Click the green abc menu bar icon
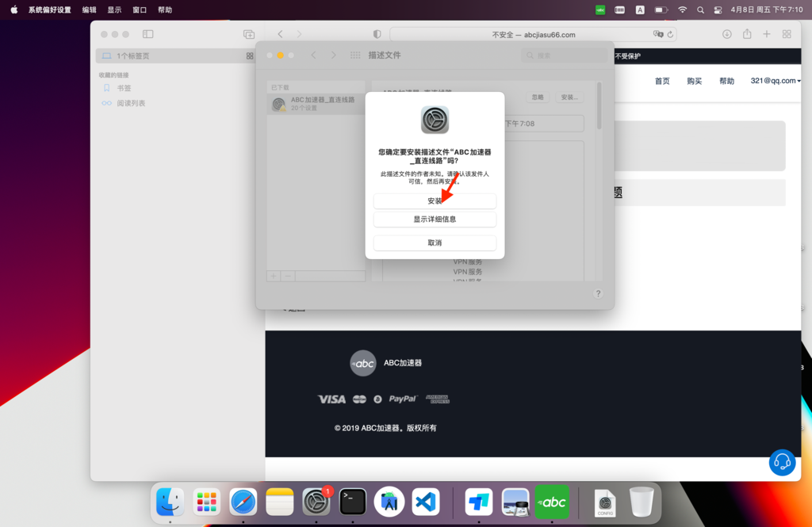 [599, 10]
